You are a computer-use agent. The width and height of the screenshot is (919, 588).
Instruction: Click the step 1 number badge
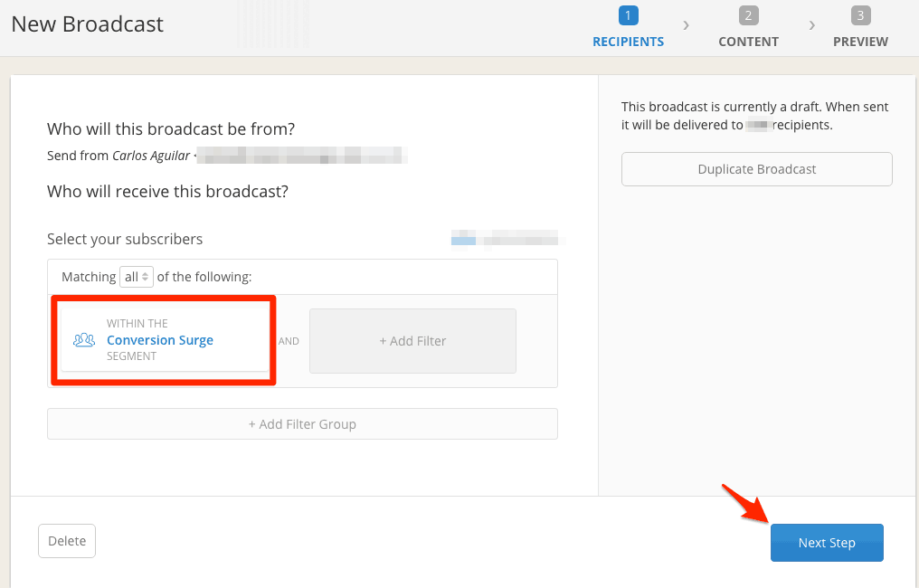[x=628, y=15]
